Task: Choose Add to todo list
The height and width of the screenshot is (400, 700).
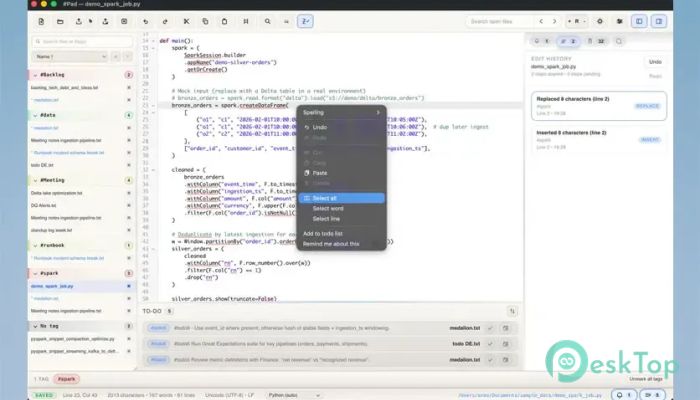Action: tap(342, 233)
